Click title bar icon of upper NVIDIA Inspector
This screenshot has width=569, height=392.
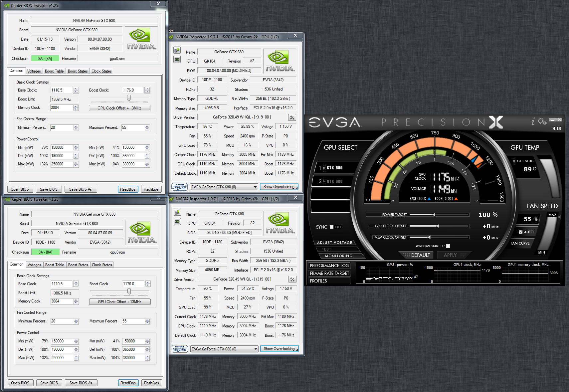(x=171, y=37)
